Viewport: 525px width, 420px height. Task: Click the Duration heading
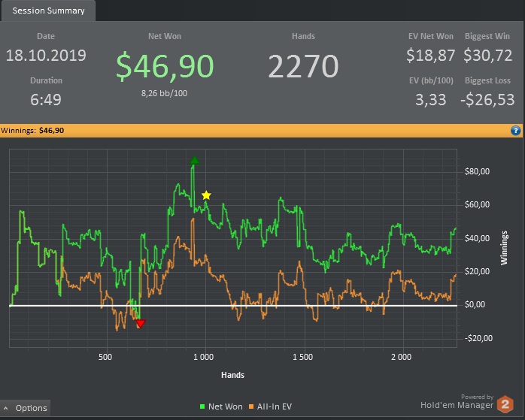(46, 80)
